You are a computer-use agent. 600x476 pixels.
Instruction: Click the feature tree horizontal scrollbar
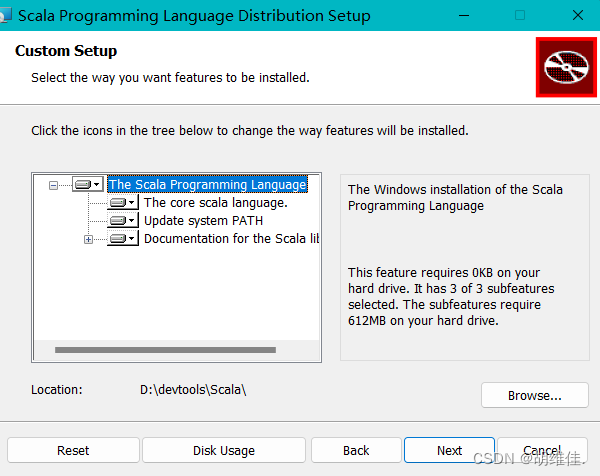pyautogui.click(x=165, y=350)
